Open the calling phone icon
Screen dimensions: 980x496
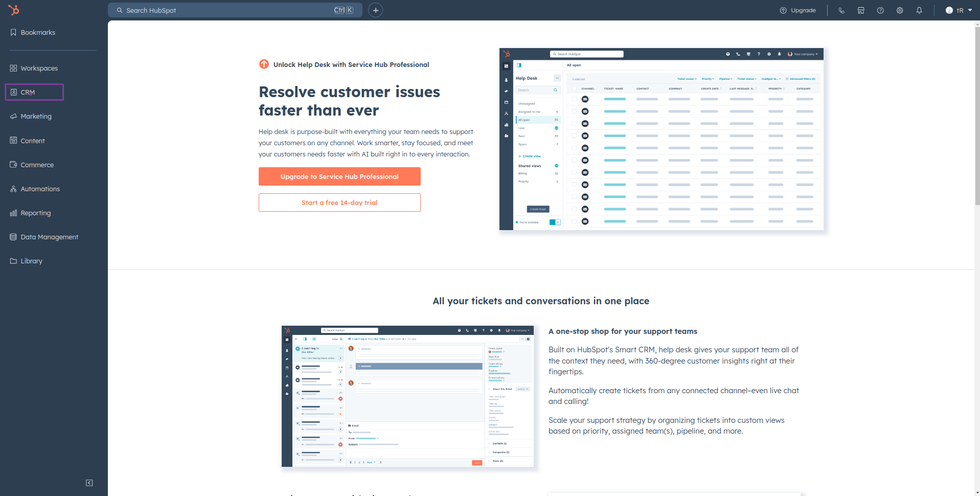pyautogui.click(x=841, y=10)
